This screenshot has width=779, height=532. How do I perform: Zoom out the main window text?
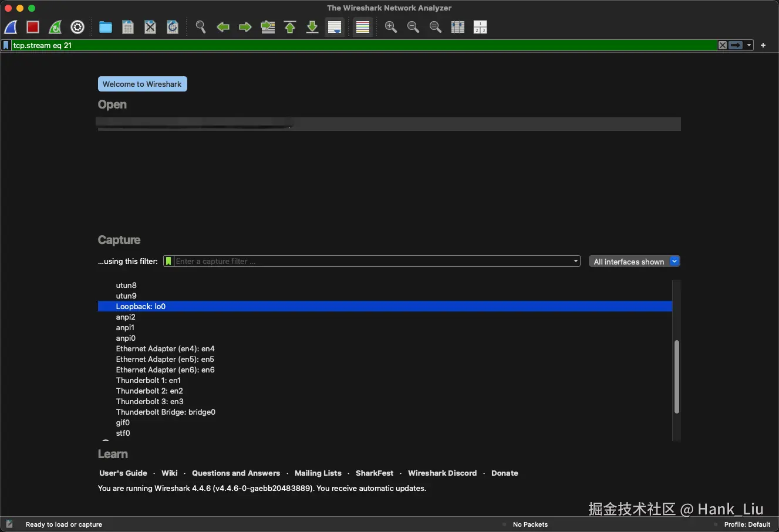413,27
